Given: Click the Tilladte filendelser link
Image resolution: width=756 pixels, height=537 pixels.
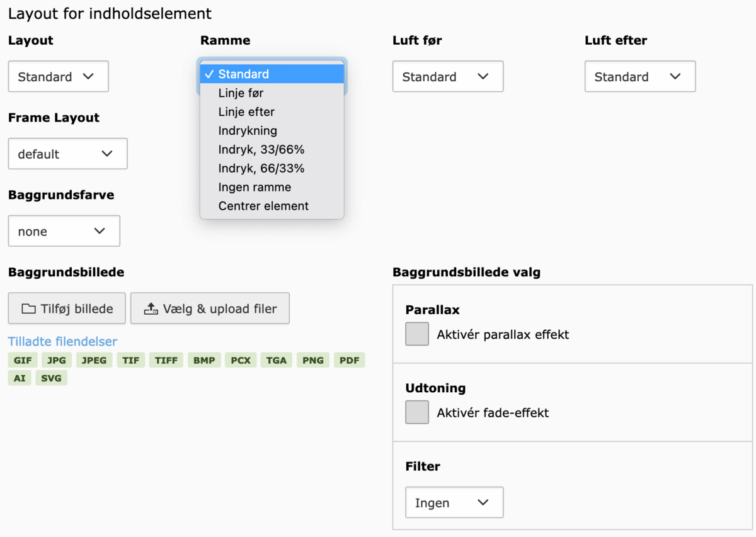Looking at the screenshot, I should point(62,342).
